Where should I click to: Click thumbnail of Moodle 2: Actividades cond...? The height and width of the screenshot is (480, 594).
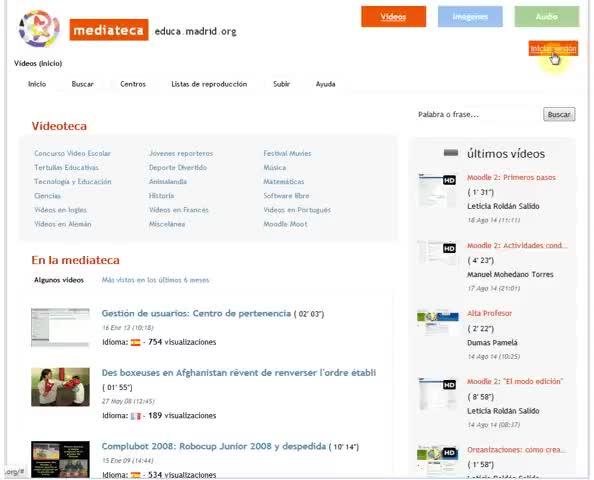click(x=438, y=252)
